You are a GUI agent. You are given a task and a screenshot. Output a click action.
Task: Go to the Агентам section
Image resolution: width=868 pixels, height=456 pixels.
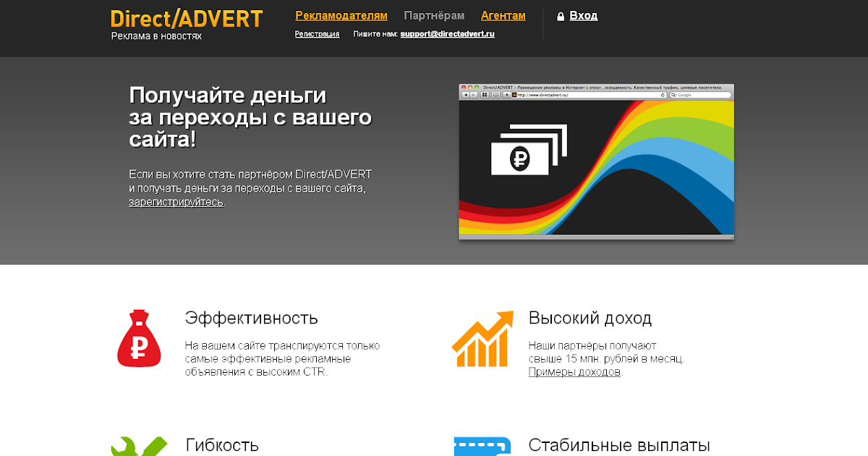[503, 16]
